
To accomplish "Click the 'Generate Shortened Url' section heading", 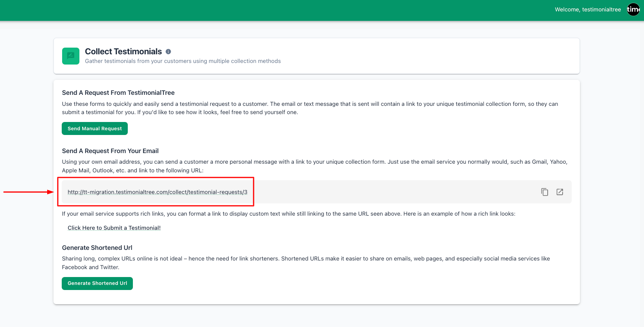I will pyautogui.click(x=97, y=248).
